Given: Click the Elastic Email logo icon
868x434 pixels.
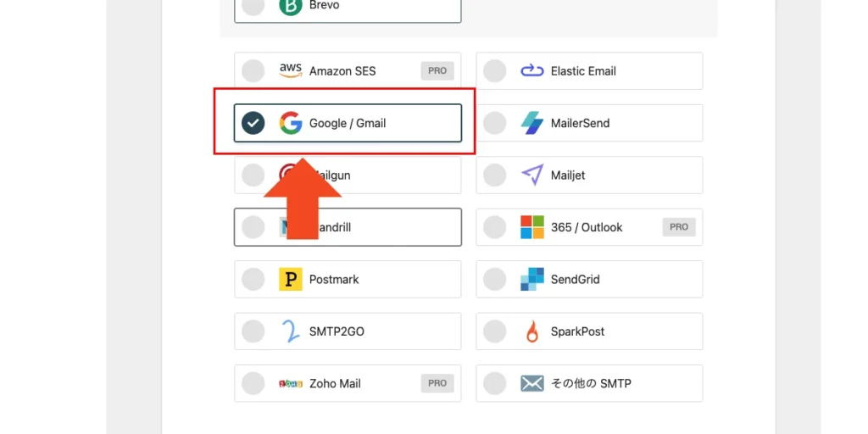Looking at the screenshot, I should pos(531,71).
